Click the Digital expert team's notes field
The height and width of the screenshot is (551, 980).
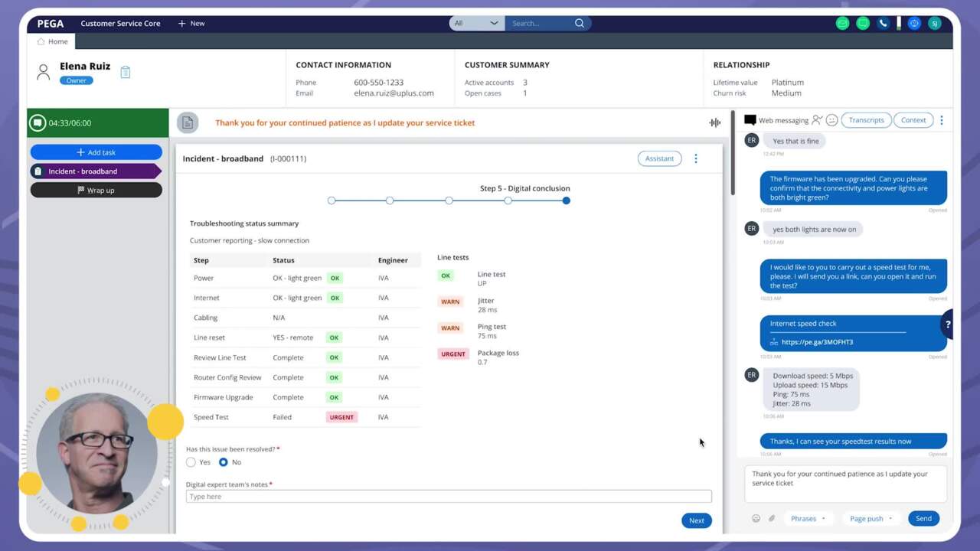coord(448,497)
